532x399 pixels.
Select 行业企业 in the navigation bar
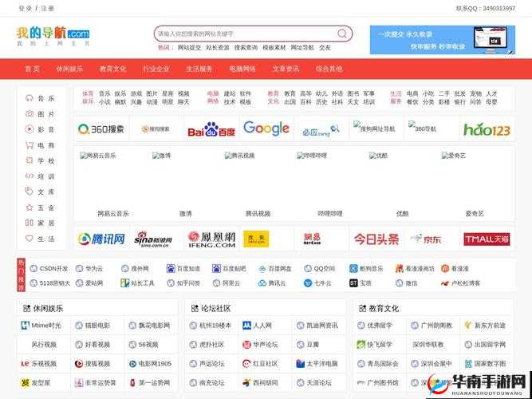point(156,69)
